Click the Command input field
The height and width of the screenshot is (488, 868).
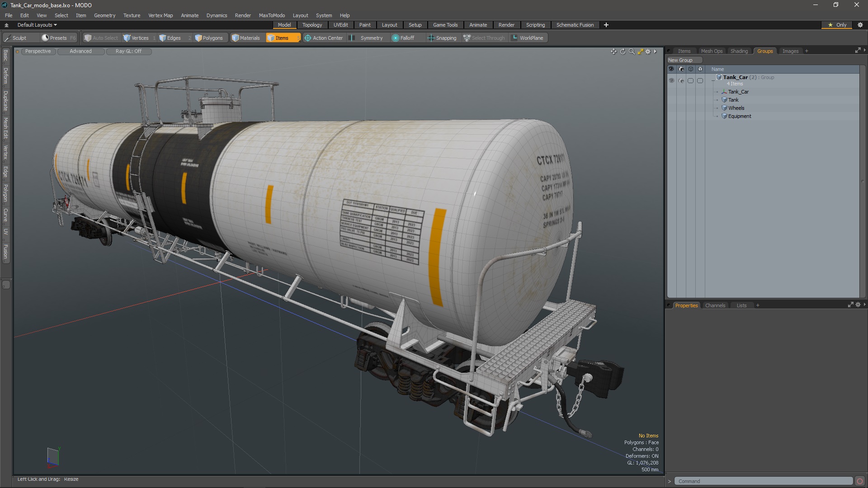[x=764, y=481]
